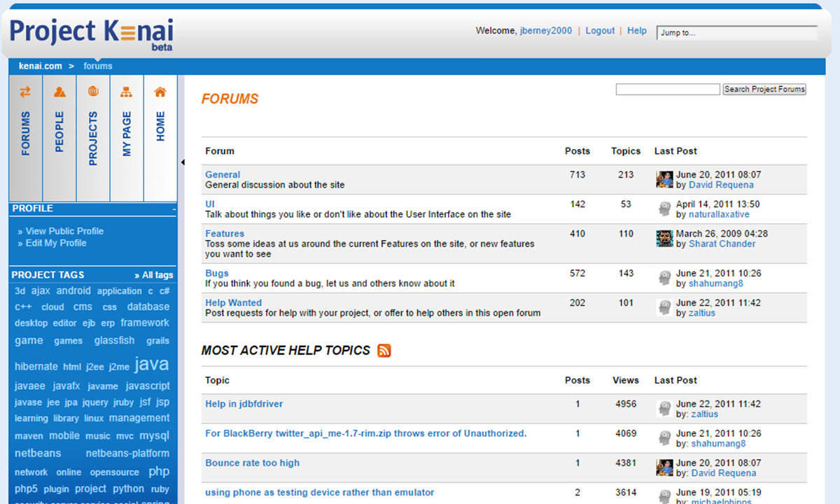The height and width of the screenshot is (504, 840).
Task: Open the People sidebar tab
Action: (x=59, y=138)
